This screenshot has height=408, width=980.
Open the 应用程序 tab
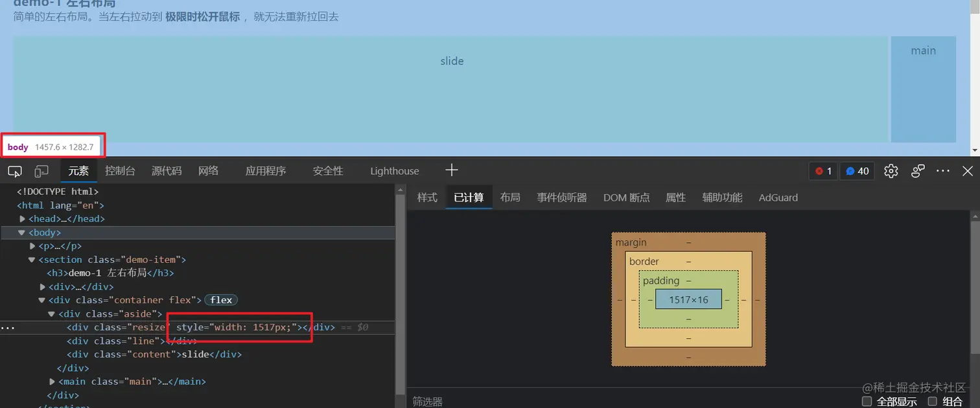click(266, 171)
